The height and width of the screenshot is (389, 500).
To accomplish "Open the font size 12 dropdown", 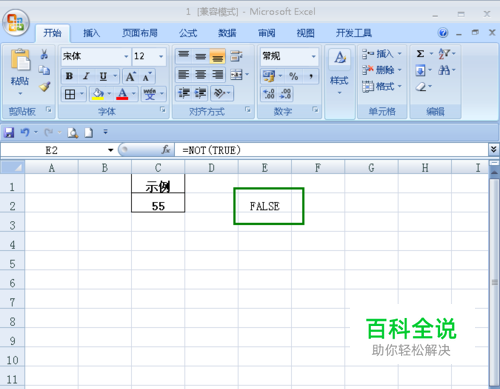I will pyautogui.click(x=161, y=56).
